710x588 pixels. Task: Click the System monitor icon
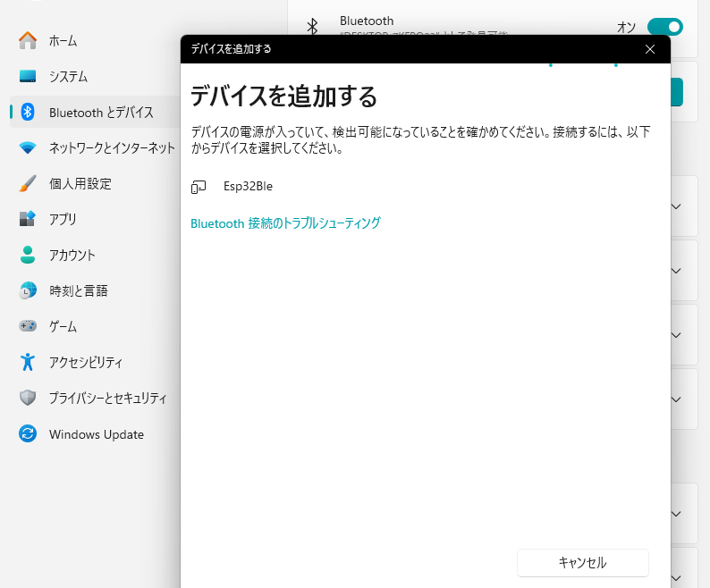[x=28, y=77]
